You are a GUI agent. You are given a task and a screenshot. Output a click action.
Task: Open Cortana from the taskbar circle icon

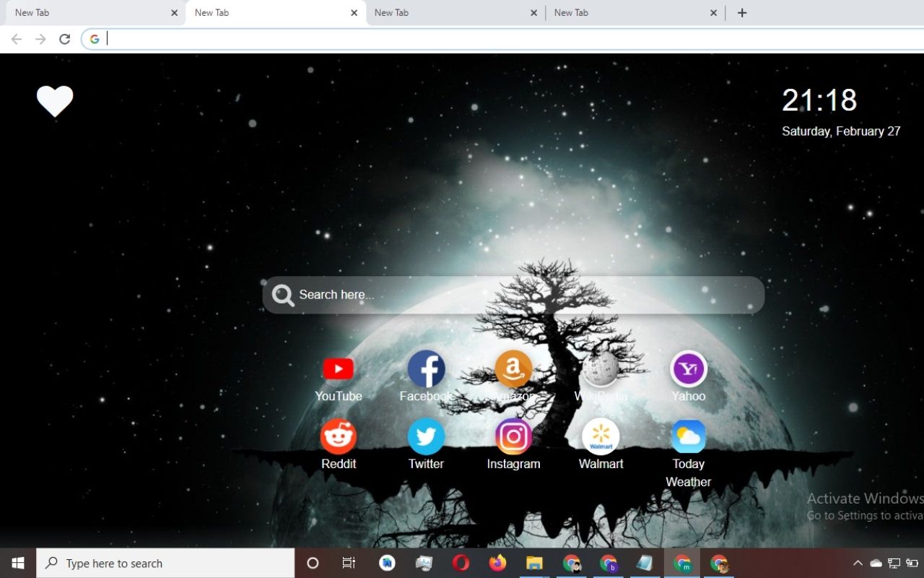[313, 563]
